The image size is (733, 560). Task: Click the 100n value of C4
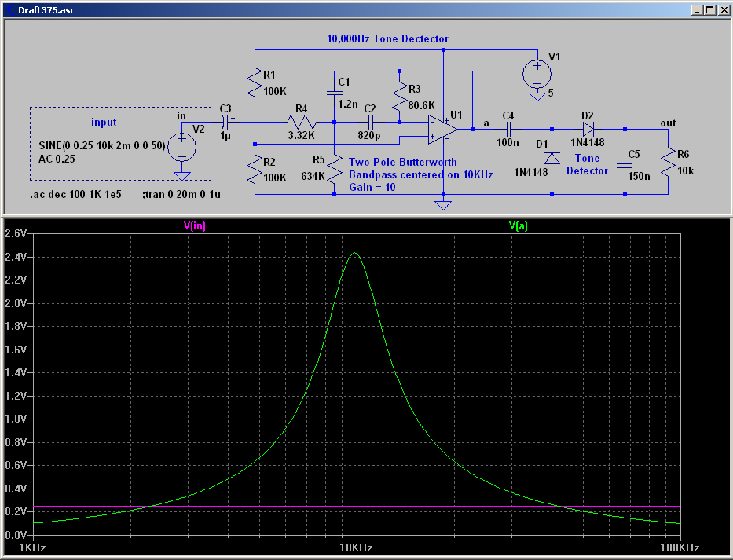[508, 142]
